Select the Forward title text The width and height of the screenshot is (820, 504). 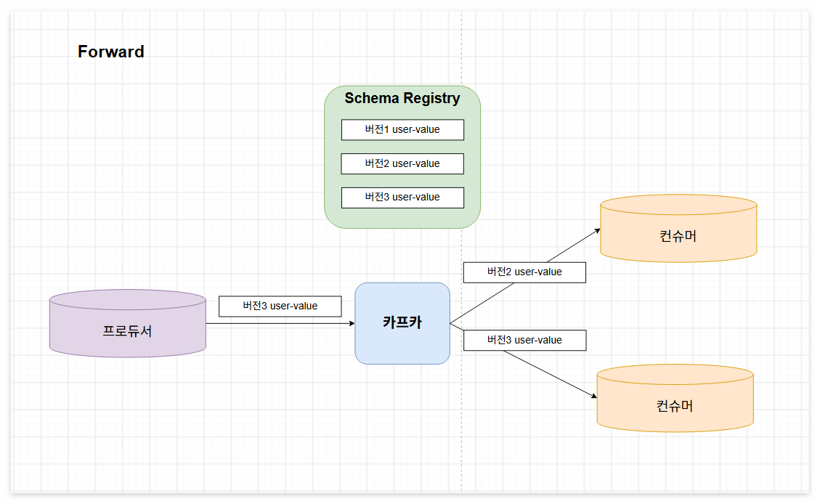tap(111, 52)
